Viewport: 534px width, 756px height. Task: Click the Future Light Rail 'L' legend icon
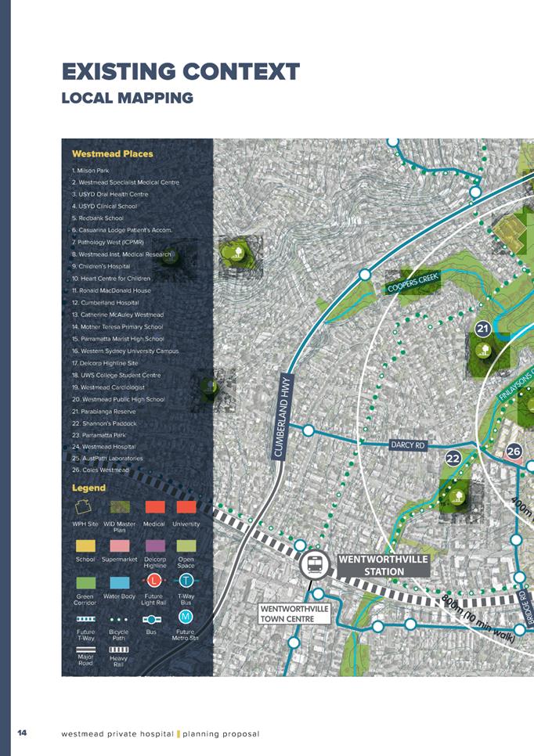[154, 581]
